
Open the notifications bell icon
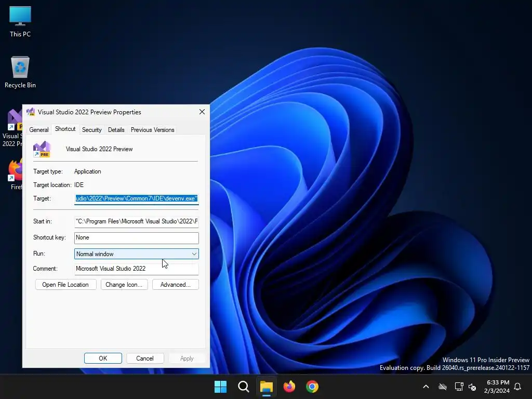click(x=517, y=387)
